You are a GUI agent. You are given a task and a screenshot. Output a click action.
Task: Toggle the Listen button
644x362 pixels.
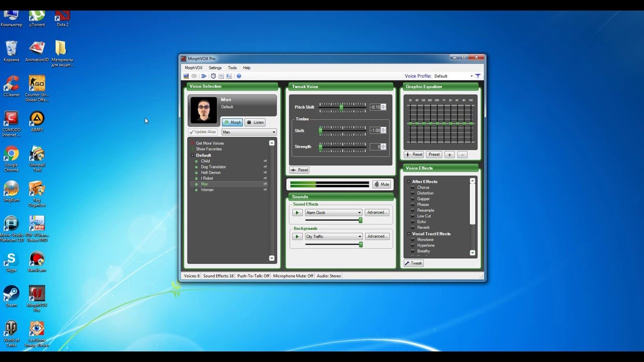(255, 122)
